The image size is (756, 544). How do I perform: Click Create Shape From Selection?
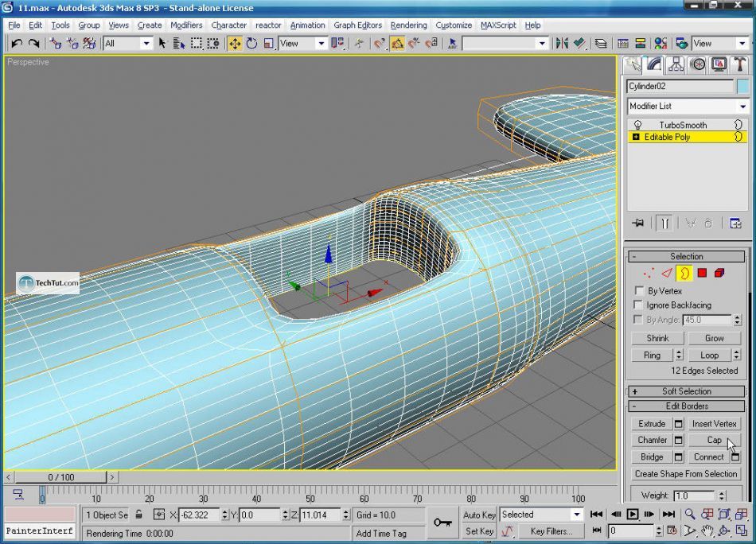pyautogui.click(x=686, y=474)
